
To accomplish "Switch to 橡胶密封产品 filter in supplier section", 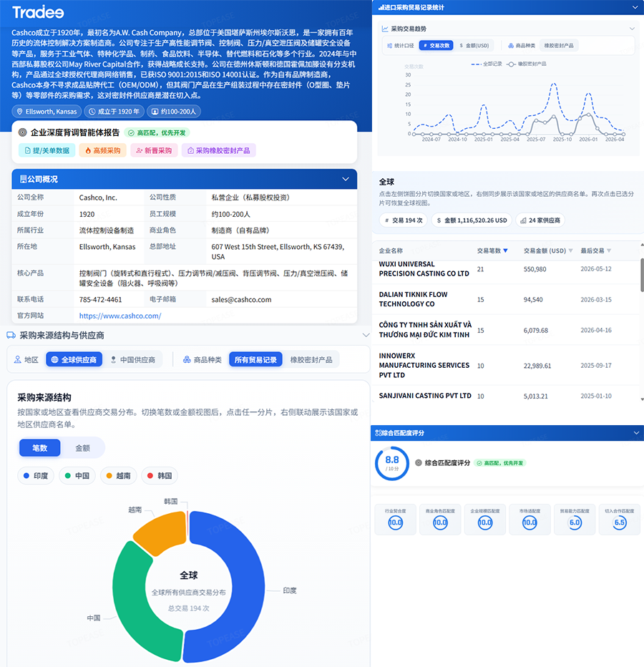I will [x=311, y=359].
